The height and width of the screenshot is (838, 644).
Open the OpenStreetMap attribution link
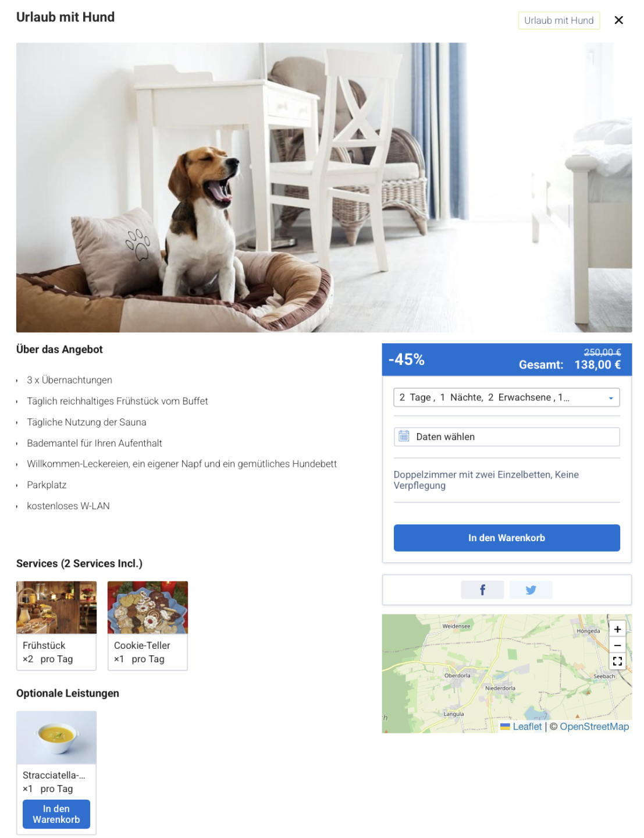tap(595, 726)
